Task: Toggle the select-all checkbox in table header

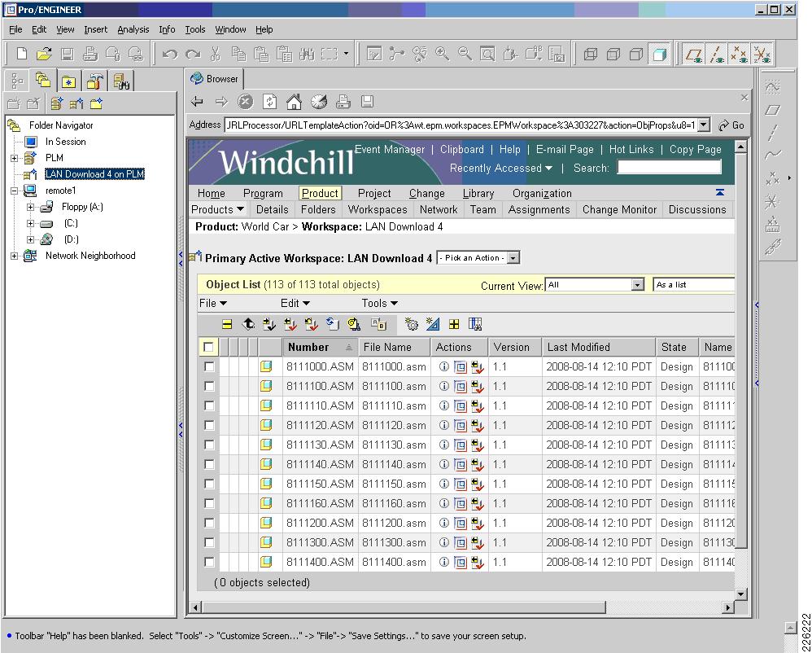Action: (x=209, y=347)
